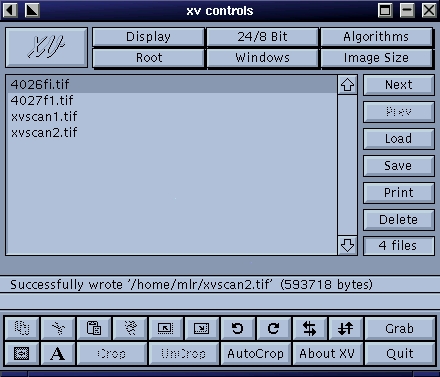Flip image vertically icon
This screenshot has height=377, width=440.
coord(346,328)
